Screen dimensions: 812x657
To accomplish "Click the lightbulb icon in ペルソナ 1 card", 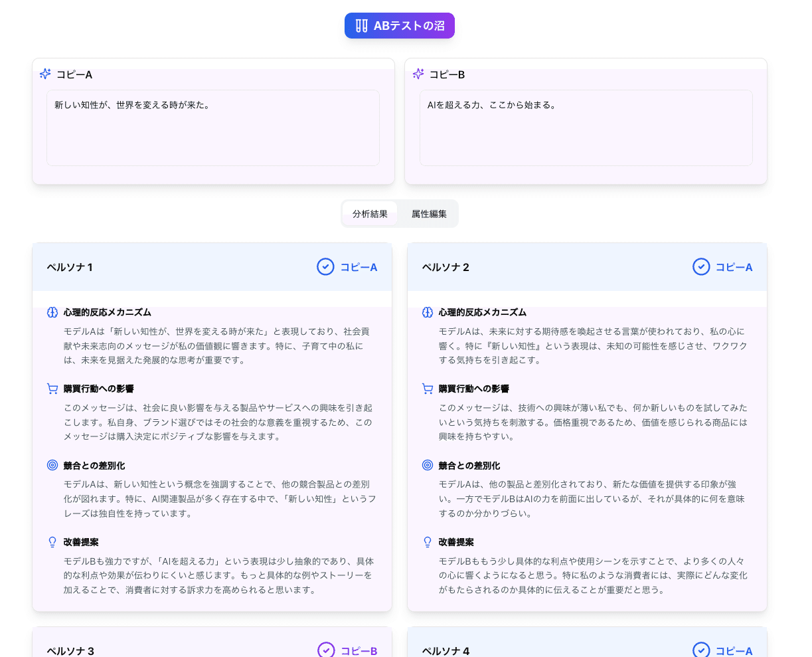I will point(52,542).
